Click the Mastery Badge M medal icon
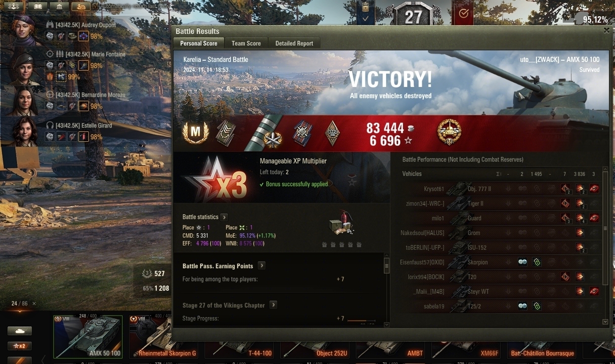 pos(196,132)
